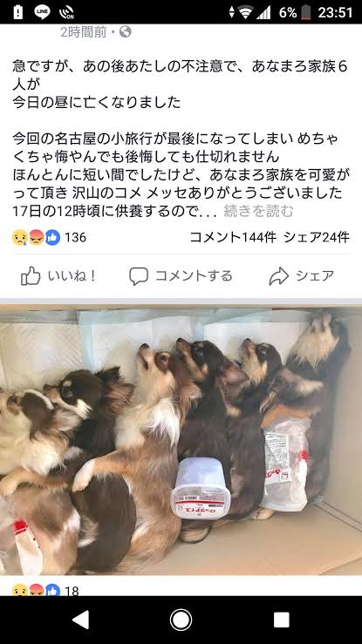Tap Android recent apps square button

(282, 620)
